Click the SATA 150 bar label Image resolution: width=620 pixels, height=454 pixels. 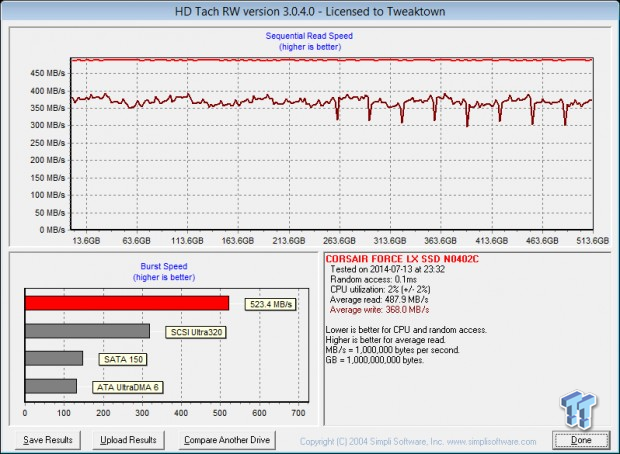(x=123, y=359)
